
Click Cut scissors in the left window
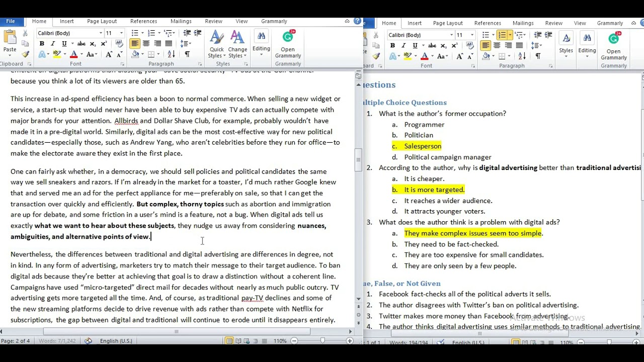[x=25, y=33]
